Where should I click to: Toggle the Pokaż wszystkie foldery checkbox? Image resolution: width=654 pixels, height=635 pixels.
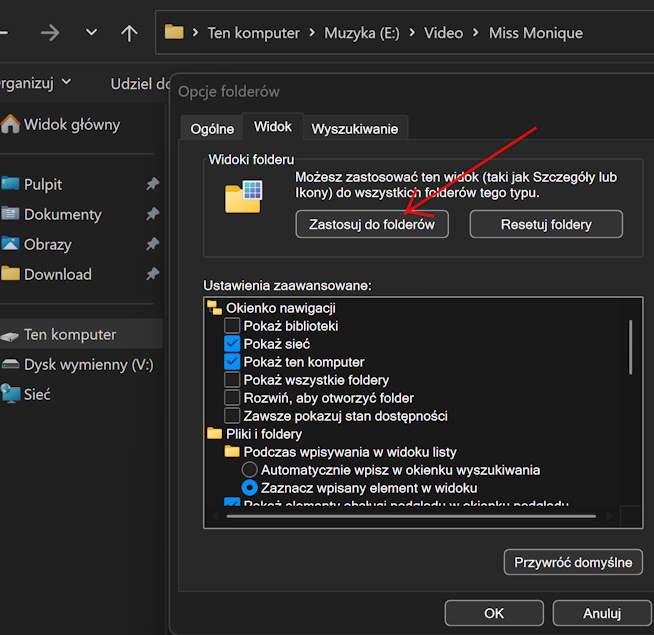point(232,380)
